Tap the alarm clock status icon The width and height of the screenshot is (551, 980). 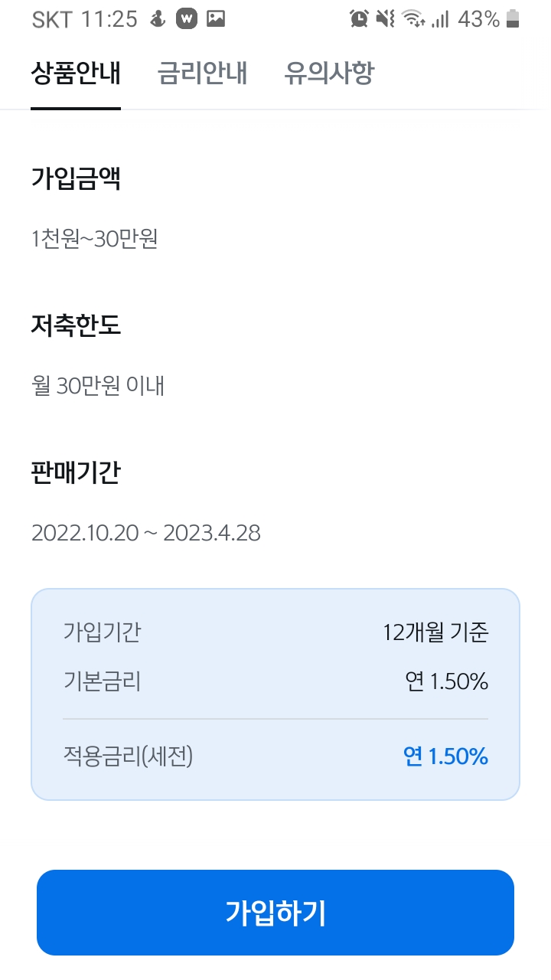359,19
